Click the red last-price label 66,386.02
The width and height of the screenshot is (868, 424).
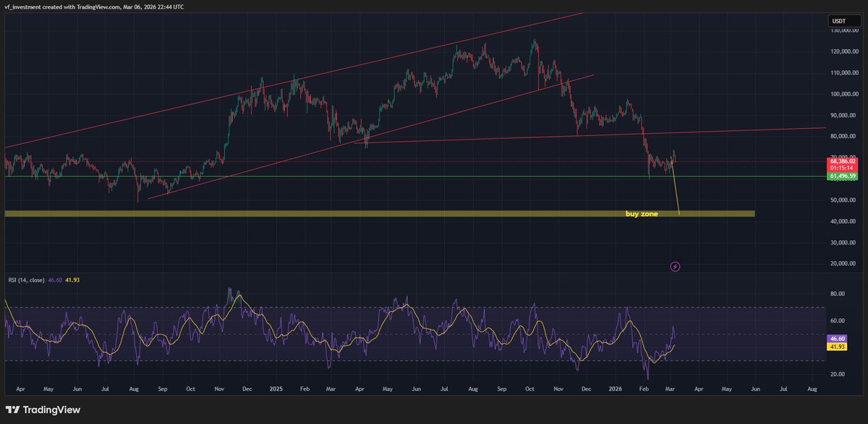843,159
